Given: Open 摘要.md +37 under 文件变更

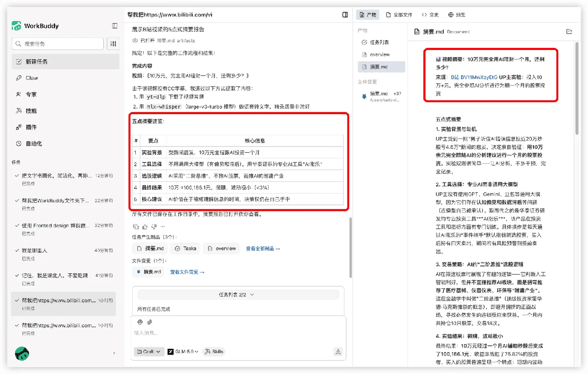Looking at the screenshot, I should pyautogui.click(x=381, y=97).
